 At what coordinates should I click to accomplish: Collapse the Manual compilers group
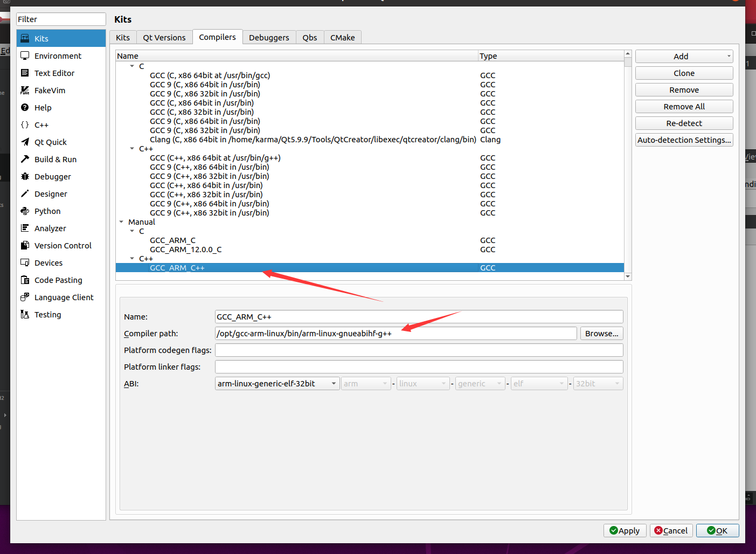coord(121,221)
